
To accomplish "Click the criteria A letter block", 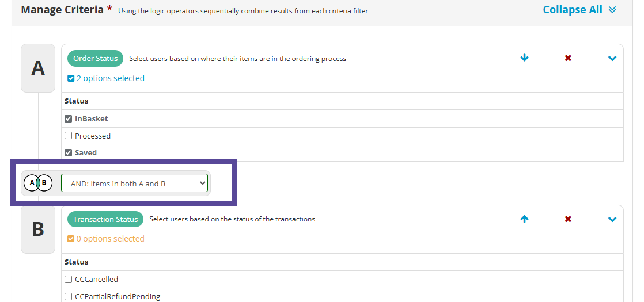I will click(38, 68).
